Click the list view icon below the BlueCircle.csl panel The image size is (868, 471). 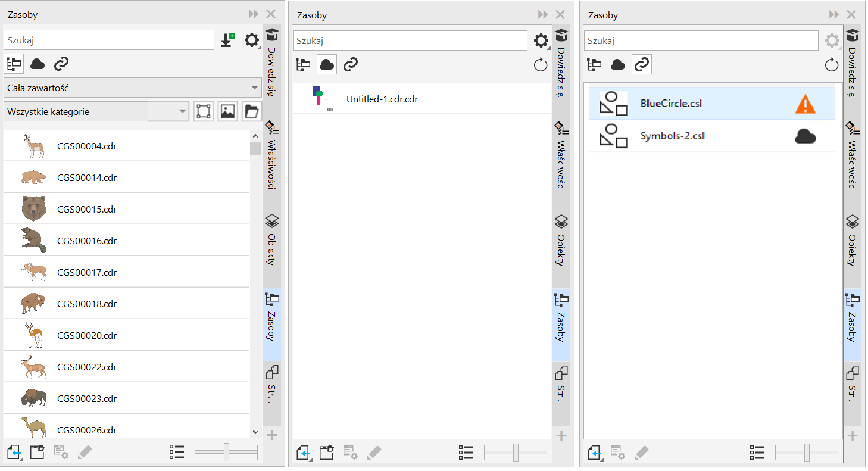pyautogui.click(x=757, y=453)
